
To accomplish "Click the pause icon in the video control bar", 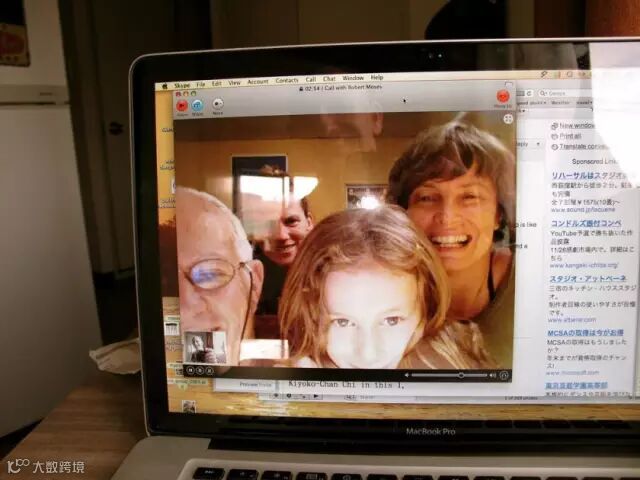I will (190, 370).
